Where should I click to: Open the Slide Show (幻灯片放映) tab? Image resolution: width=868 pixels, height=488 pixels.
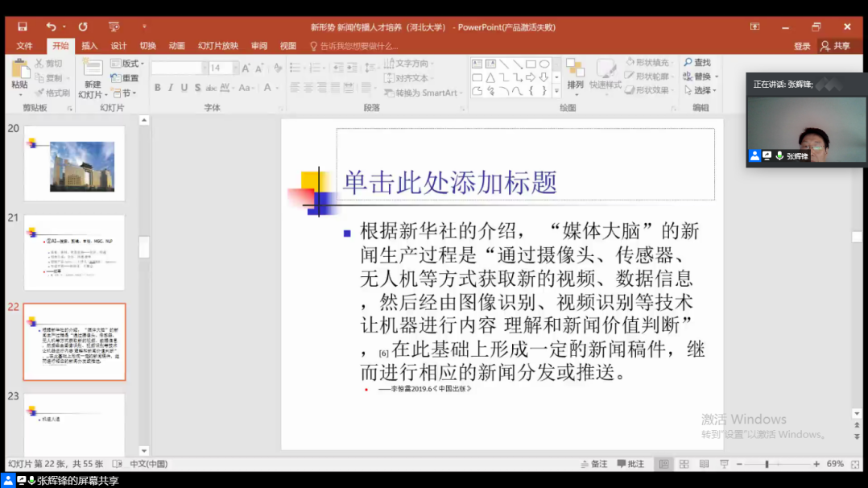click(218, 46)
